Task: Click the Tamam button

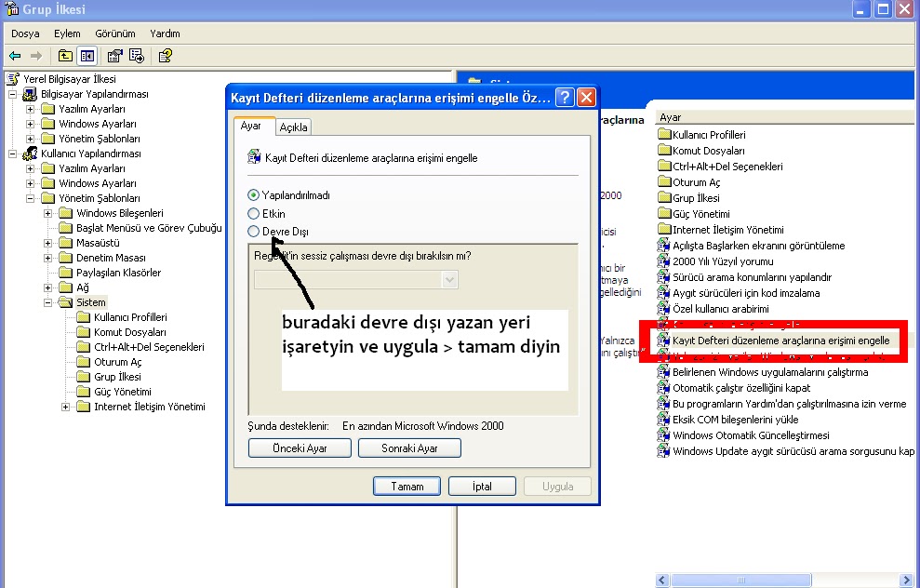Action: click(x=407, y=487)
